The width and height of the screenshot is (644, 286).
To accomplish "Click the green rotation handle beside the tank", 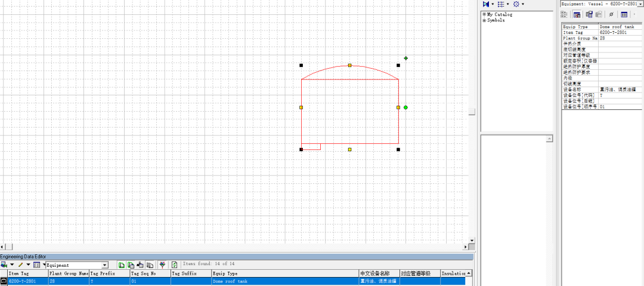I will (405, 107).
